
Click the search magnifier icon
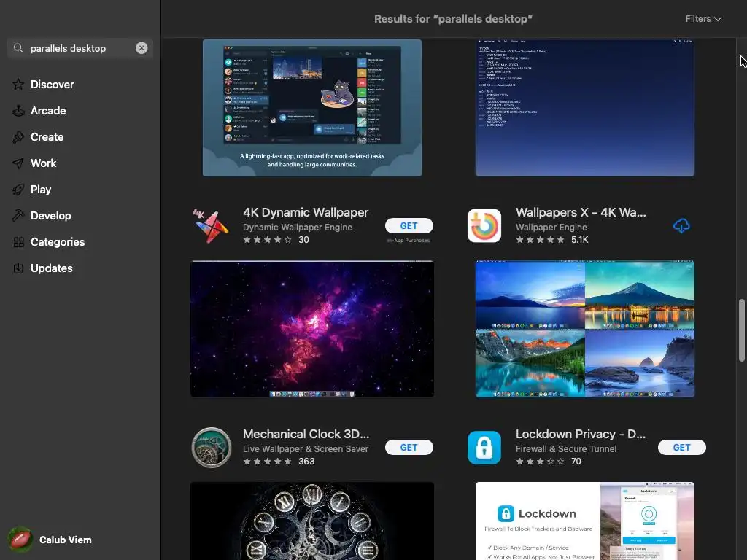(18, 48)
